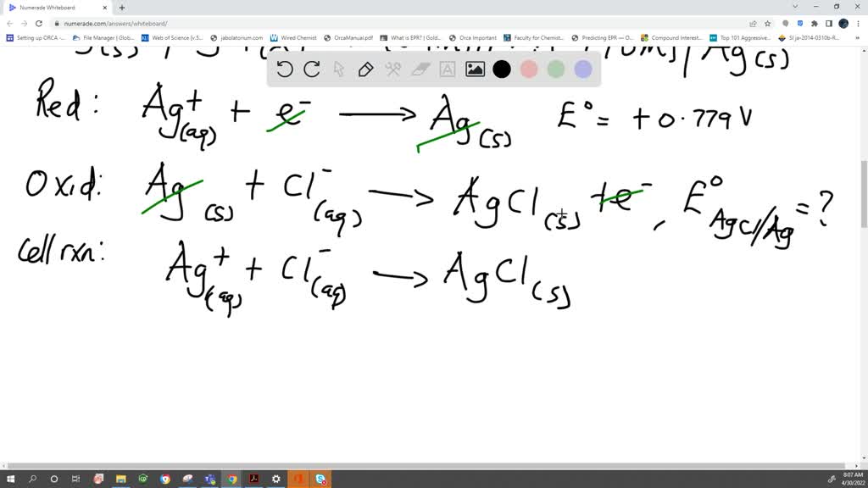Click the Redo icon
This screenshot has height=488, width=868.
pos(312,69)
